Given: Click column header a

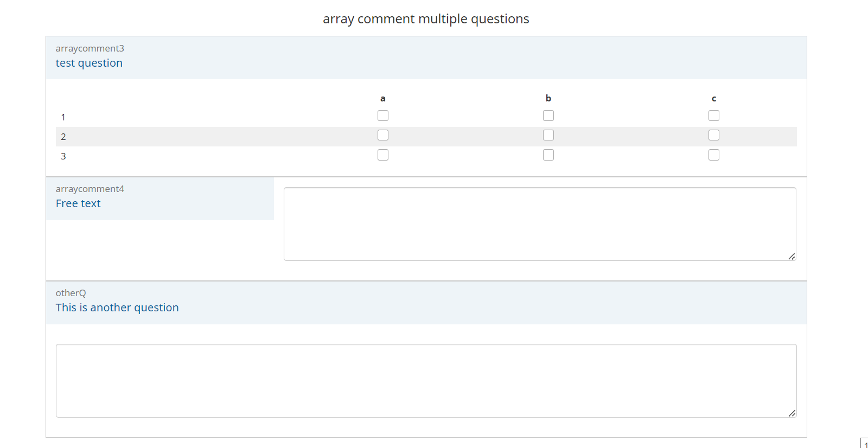Looking at the screenshot, I should tap(383, 98).
